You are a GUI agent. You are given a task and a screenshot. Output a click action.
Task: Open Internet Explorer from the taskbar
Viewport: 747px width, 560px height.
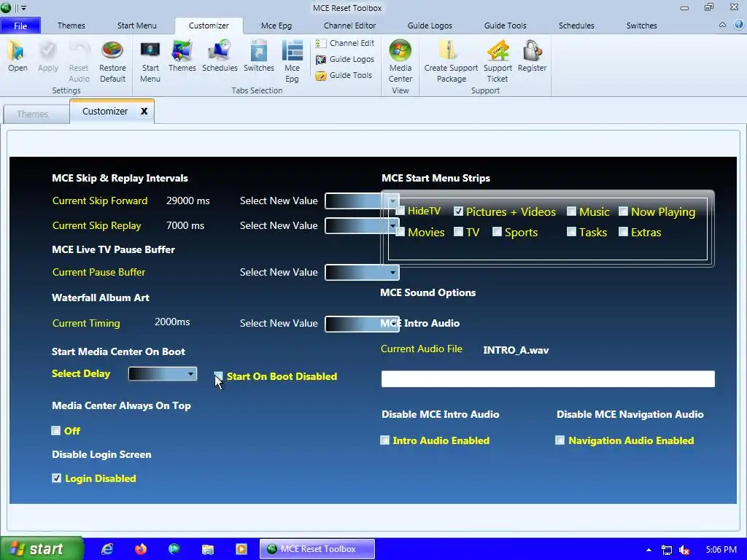tap(108, 549)
